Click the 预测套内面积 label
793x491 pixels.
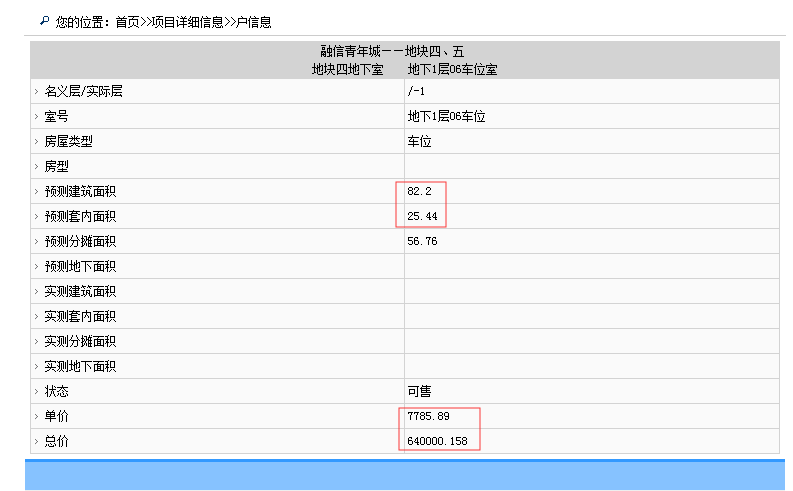[x=80, y=216]
